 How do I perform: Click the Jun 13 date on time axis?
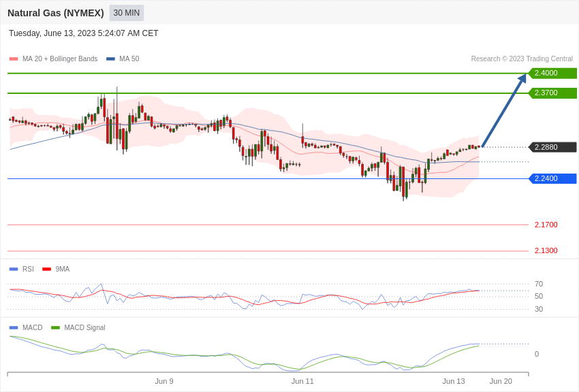coord(454,381)
